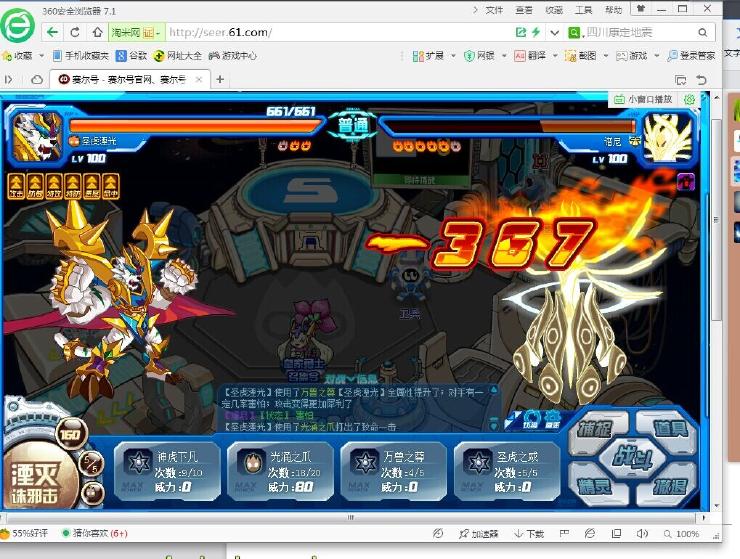The height and width of the screenshot is (559, 740).
Task: Click the cloud icon beside the tab
Action: (x=37, y=80)
